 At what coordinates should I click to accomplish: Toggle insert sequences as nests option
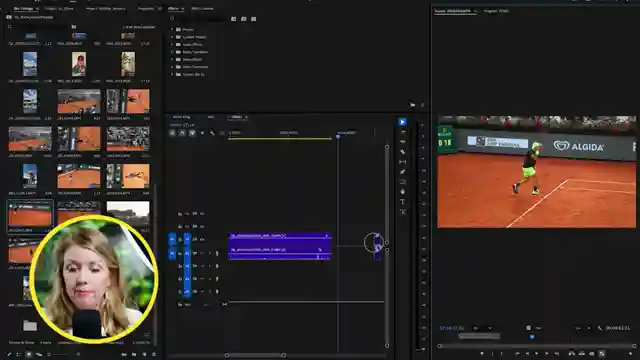173,133
